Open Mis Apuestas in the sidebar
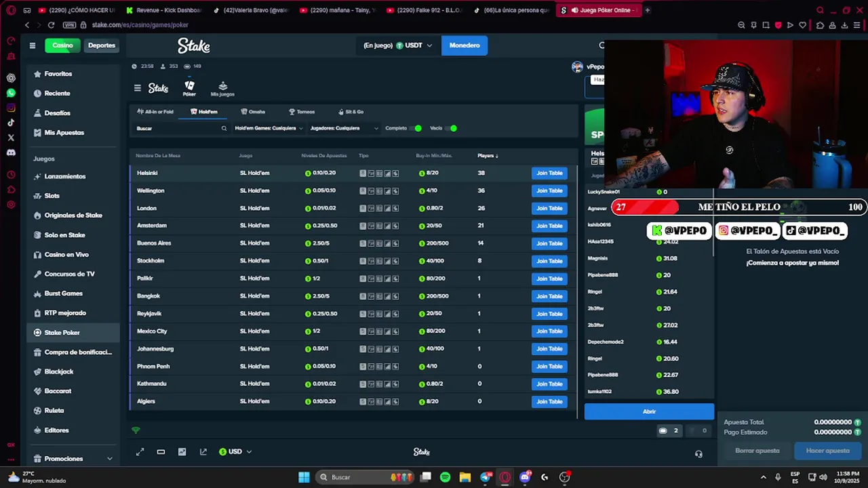868x488 pixels. pyautogui.click(x=73, y=133)
